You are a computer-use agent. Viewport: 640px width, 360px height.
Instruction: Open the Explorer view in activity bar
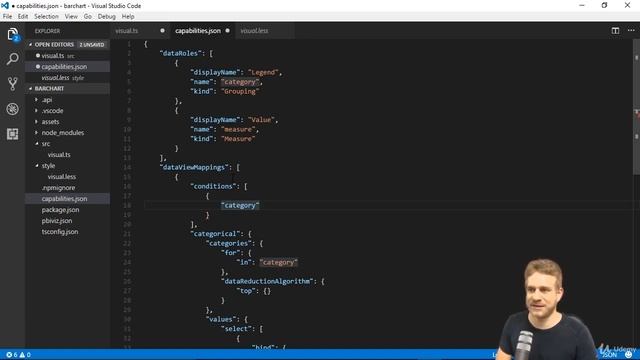[x=12, y=34]
